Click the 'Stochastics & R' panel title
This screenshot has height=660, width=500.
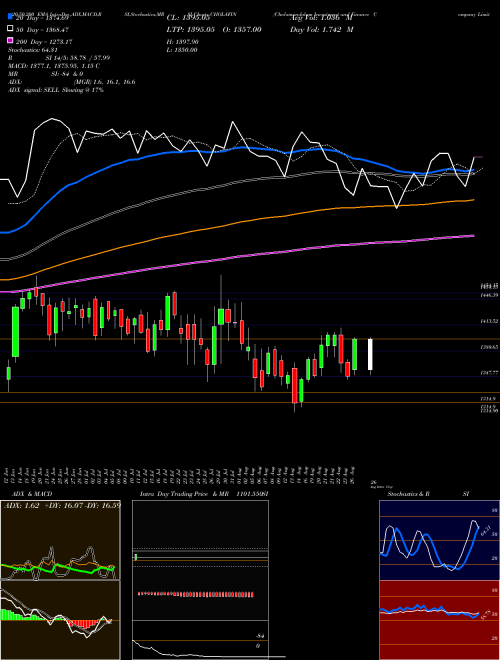pos(409,494)
